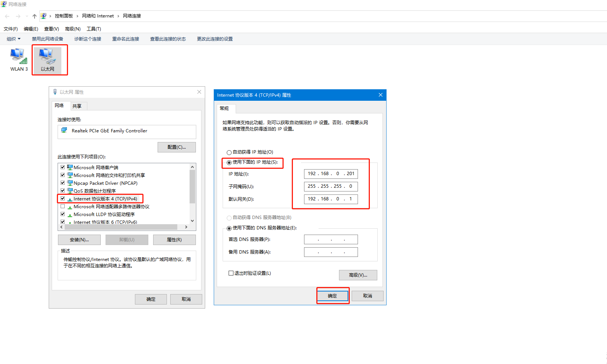Select the Microsoft LLDP protocol driver icon
Screen dimensions: 607x364
click(x=70, y=215)
